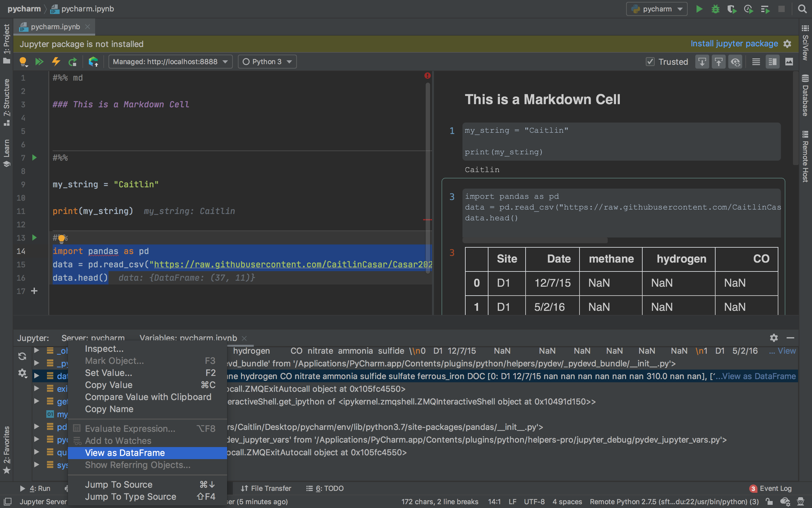Viewport: 812px width, 508px height.
Task: Click the eye preview icon in notebook toolbar
Action: 736,62
